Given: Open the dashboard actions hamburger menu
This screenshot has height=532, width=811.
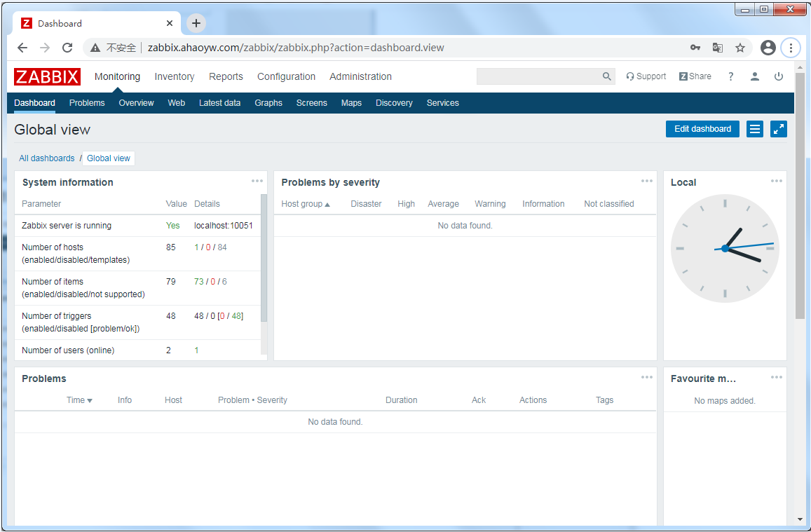Looking at the screenshot, I should point(754,129).
